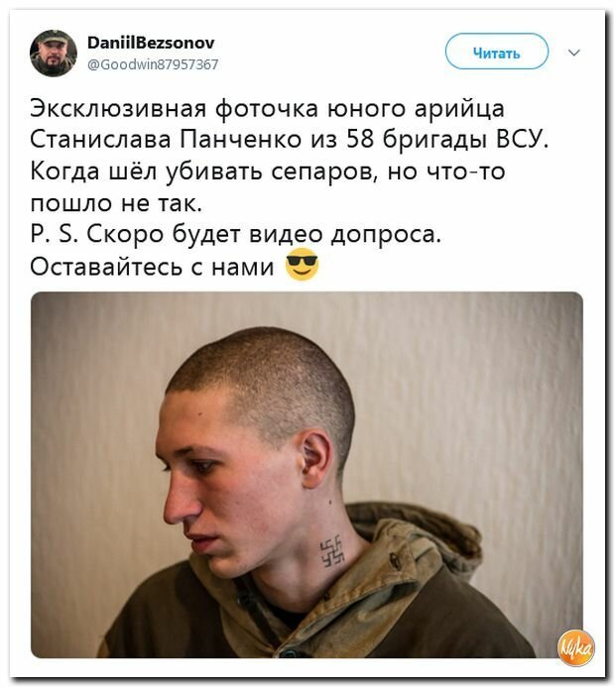Open the DaniilBezsonov display name link
This screenshot has height=688, width=616.
coord(151,43)
